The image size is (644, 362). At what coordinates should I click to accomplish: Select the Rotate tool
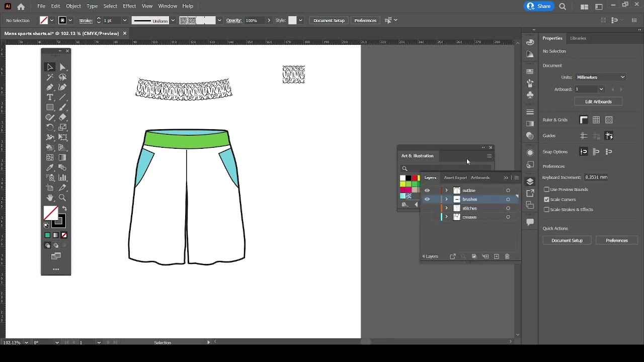(50, 128)
